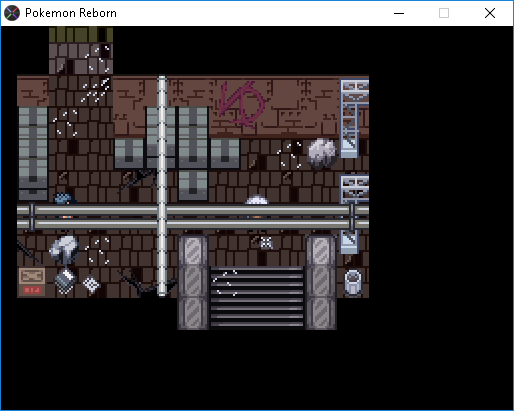Click the Pokemon Reborn app icon in title bar
The image size is (514, 411).
12,13
